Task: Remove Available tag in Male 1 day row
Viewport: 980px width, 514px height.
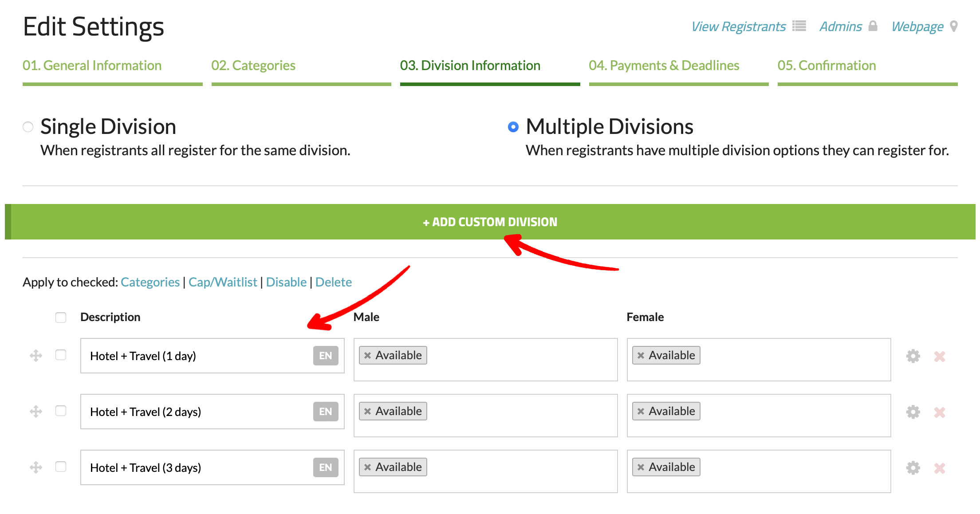Action: click(367, 355)
